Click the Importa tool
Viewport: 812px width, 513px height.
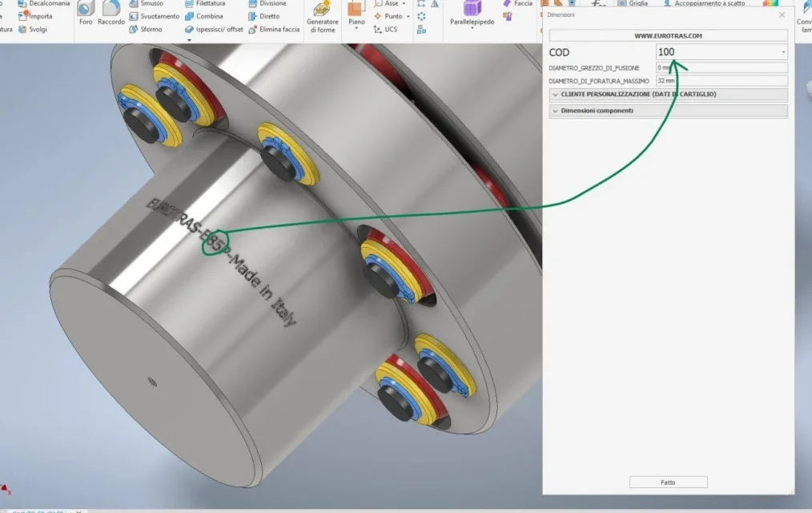point(34,16)
